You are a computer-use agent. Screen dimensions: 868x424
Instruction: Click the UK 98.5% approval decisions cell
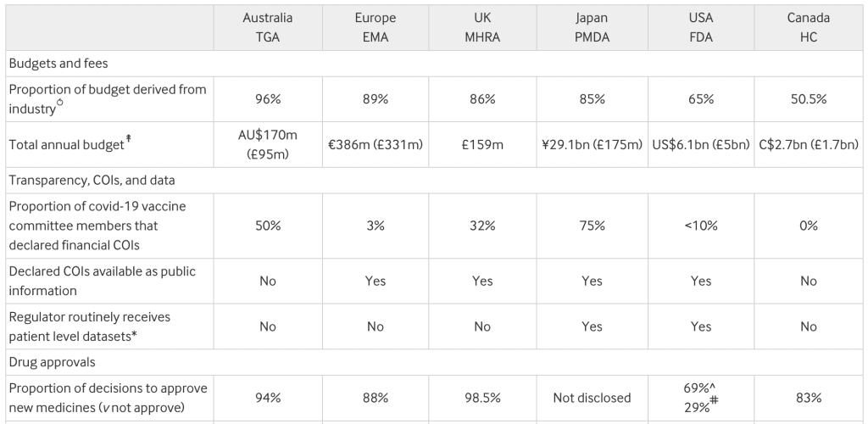(x=482, y=397)
